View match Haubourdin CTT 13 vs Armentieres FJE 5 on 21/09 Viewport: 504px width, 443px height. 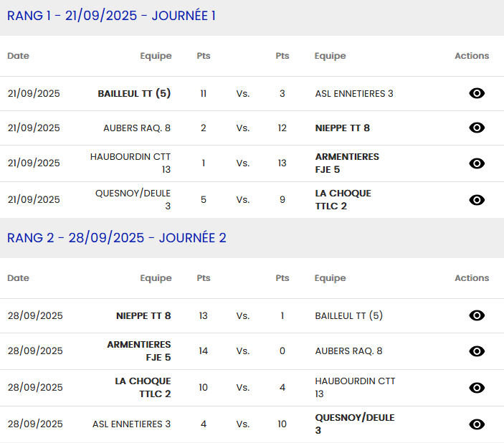(477, 163)
